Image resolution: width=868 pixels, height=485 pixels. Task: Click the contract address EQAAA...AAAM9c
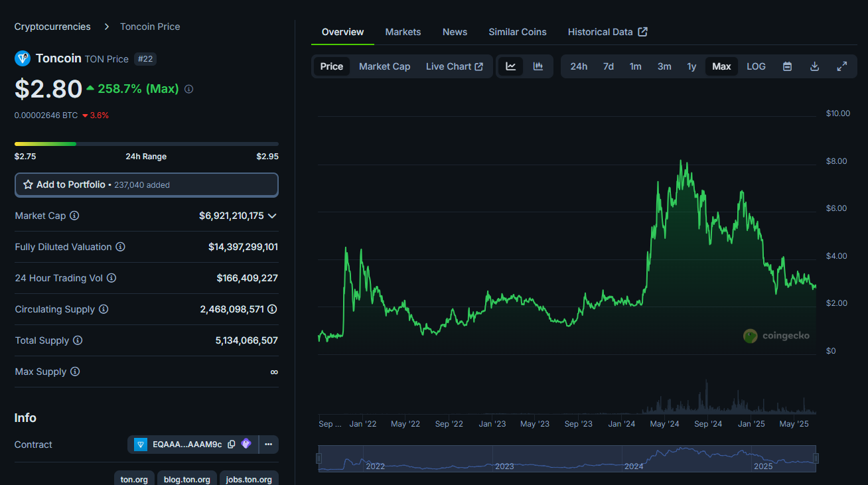(x=187, y=445)
